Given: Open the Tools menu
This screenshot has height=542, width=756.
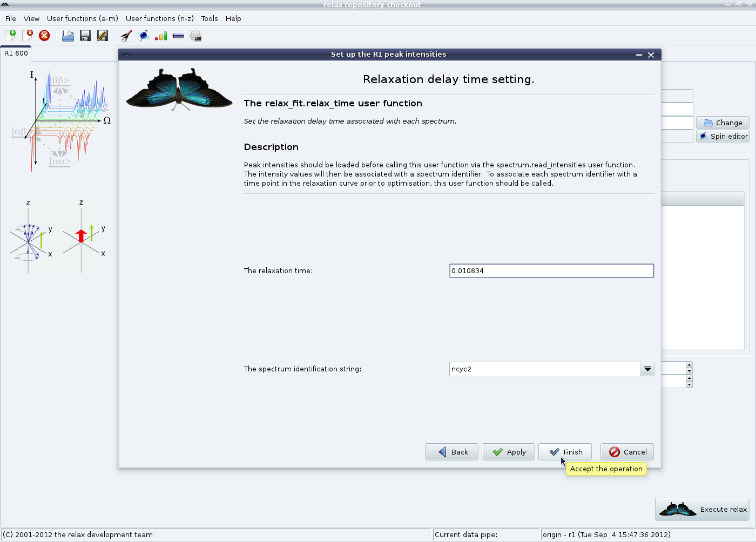Looking at the screenshot, I should (210, 18).
